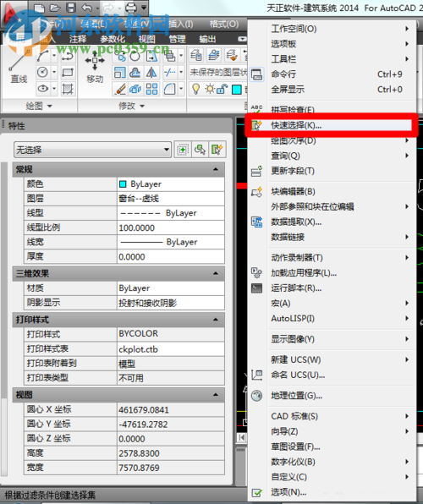Click the New file icon in quick access toolbar

click(x=39, y=8)
